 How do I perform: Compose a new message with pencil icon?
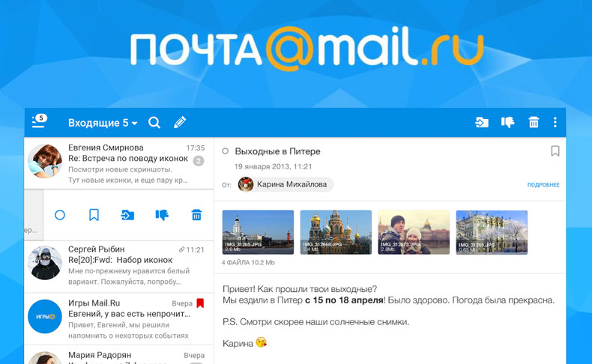tap(180, 122)
